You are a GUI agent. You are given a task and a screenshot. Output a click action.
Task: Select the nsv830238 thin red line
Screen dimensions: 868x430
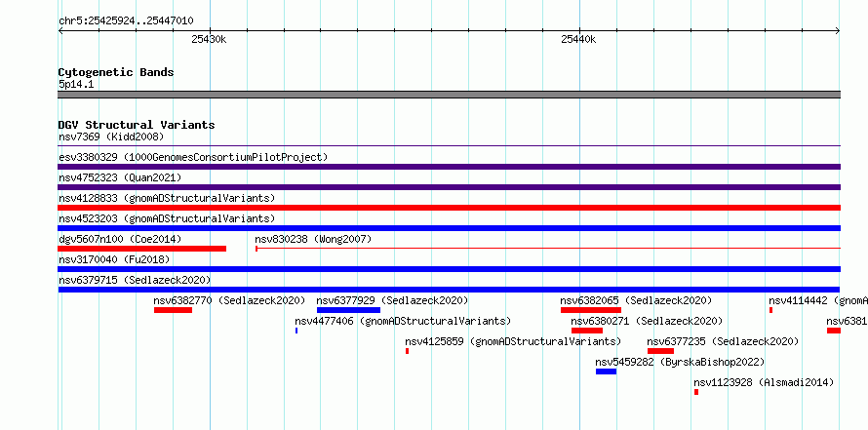tap(548, 249)
